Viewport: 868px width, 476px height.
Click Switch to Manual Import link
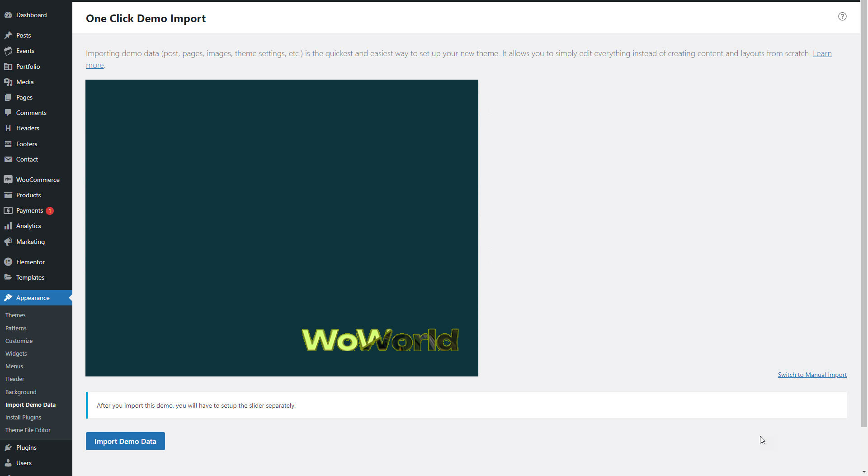(812, 375)
